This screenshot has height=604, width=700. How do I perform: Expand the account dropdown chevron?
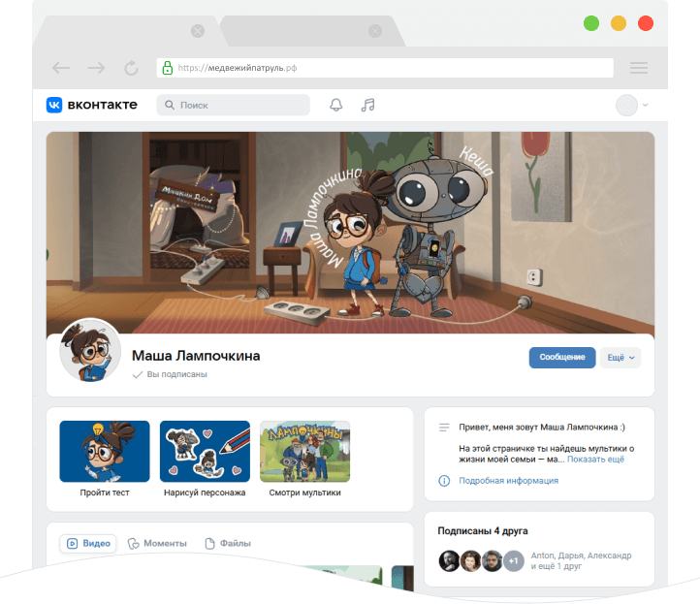click(x=645, y=106)
